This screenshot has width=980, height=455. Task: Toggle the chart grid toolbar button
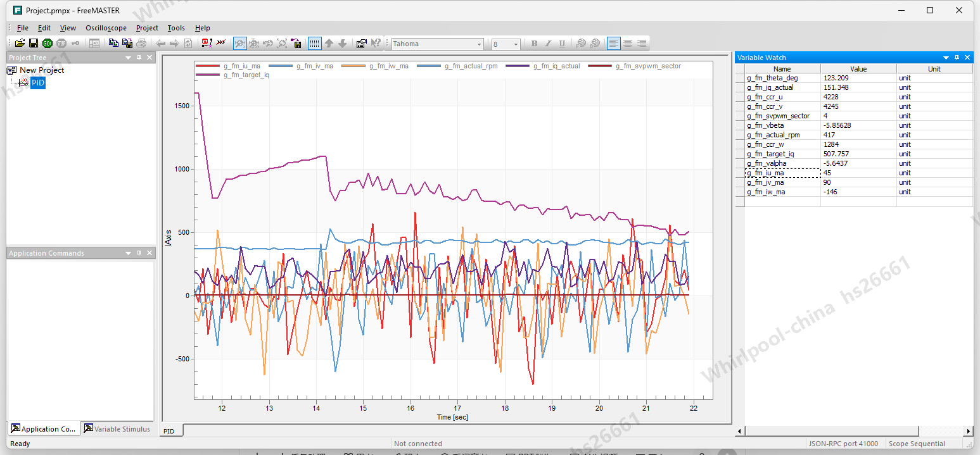pyautogui.click(x=315, y=44)
